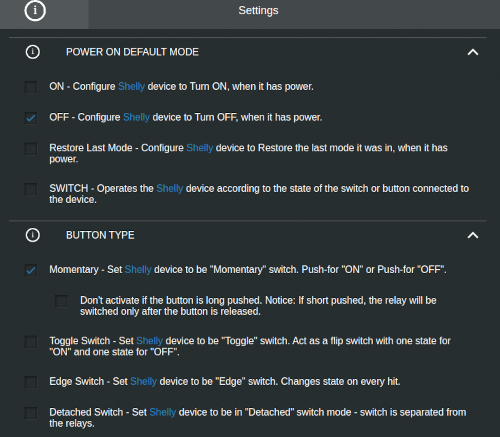Click Shelly link in Restore Last Mode text
Viewport: 500px width, 437px height.
point(199,148)
